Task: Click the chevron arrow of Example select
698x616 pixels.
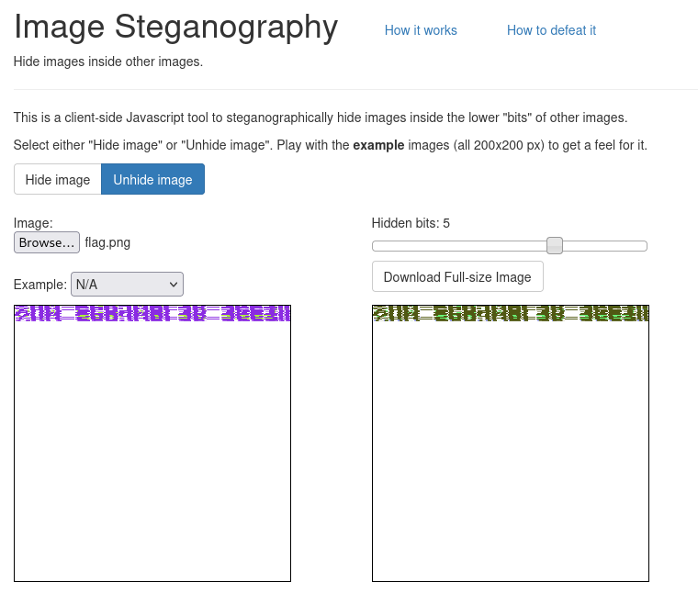Action: pyautogui.click(x=174, y=284)
